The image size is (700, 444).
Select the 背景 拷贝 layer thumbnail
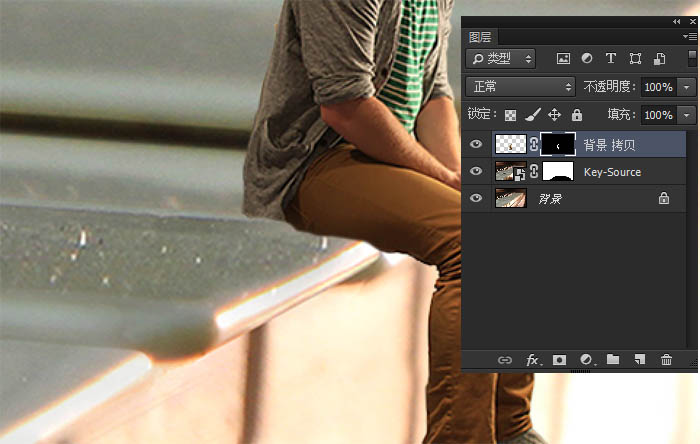point(511,144)
